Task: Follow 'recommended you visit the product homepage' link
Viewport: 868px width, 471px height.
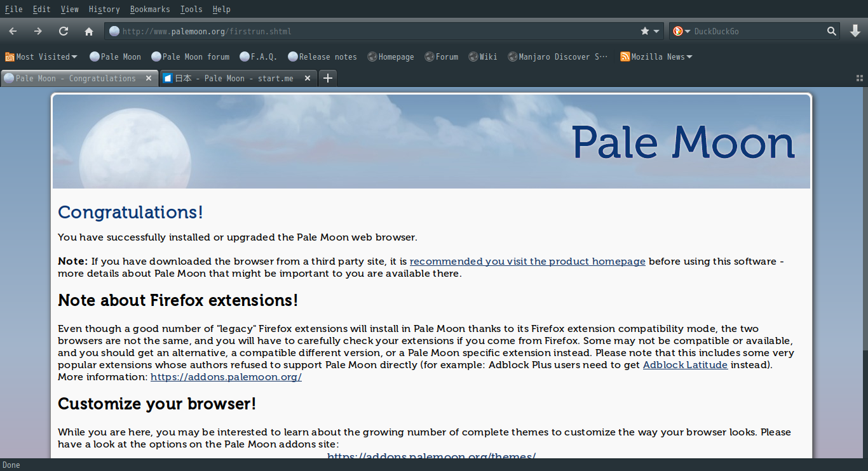Action: pos(527,262)
